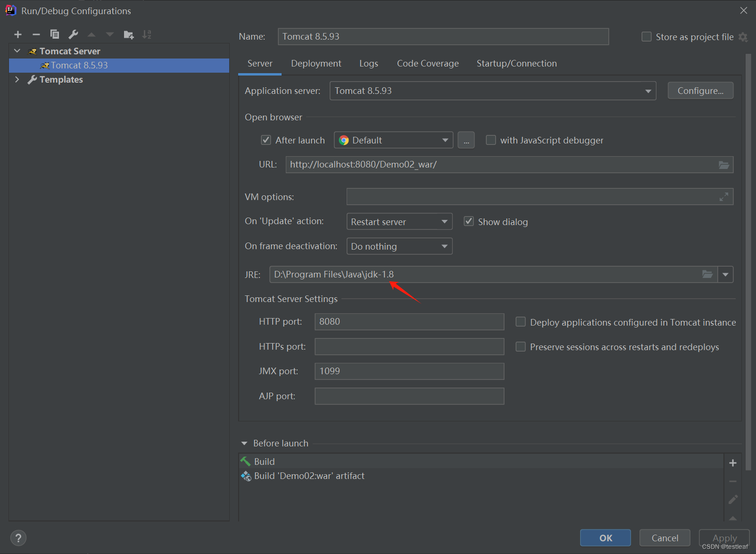Expand Templates tree node

pos(17,79)
